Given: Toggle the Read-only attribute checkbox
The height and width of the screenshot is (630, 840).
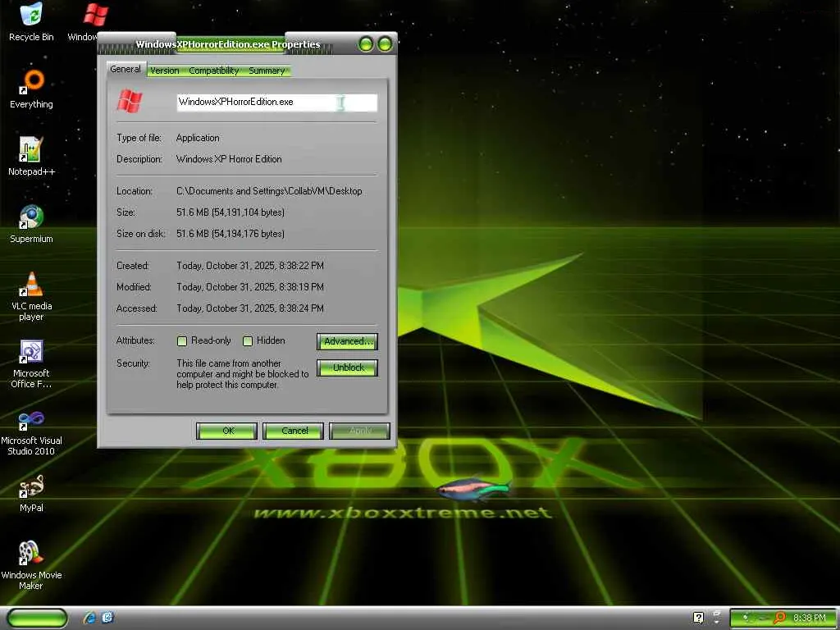Looking at the screenshot, I should point(182,341).
